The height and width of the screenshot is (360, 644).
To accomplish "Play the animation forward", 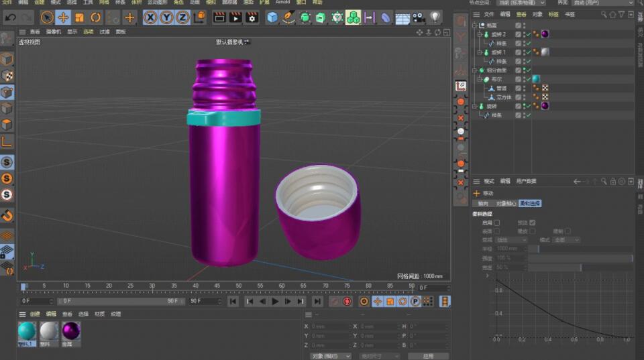I will tap(275, 302).
